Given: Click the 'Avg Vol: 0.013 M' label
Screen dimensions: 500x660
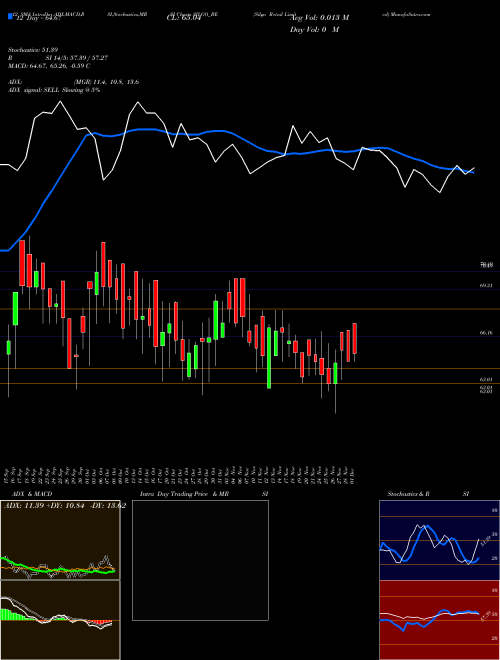Looking at the screenshot, I should [320, 18].
